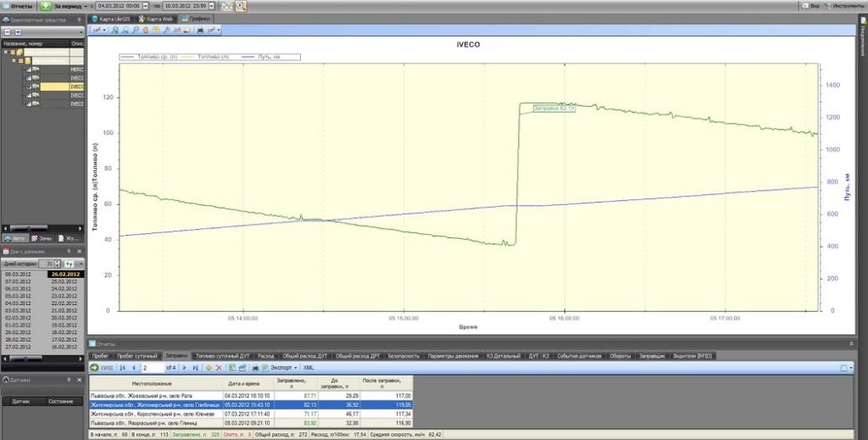Untick the checked checkbox of the highlighted IVECO row
Image resolution: width=868 pixels, height=440 pixels.
[29, 86]
